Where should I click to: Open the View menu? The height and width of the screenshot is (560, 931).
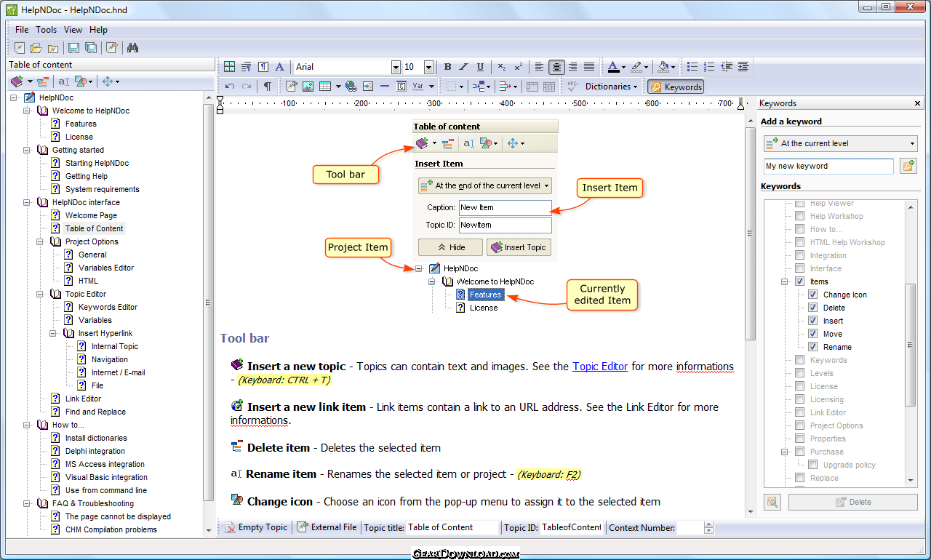coord(73,30)
